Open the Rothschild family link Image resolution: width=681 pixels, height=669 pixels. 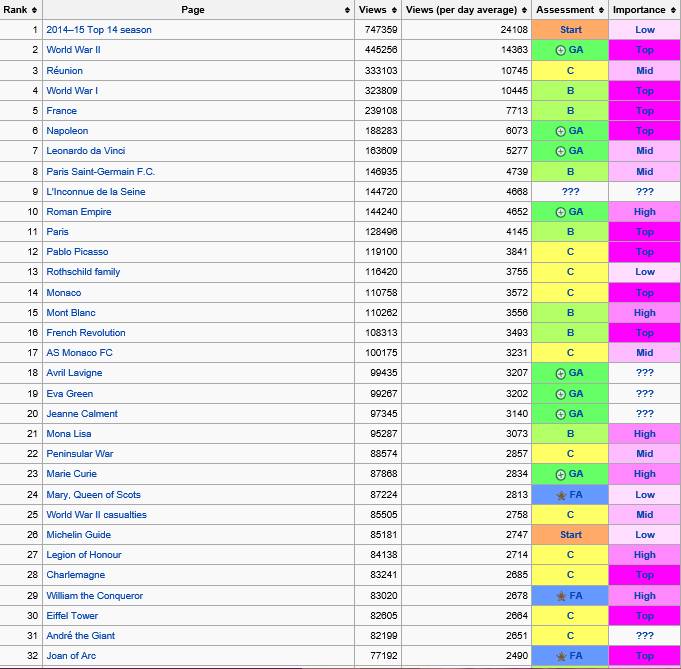(x=83, y=272)
